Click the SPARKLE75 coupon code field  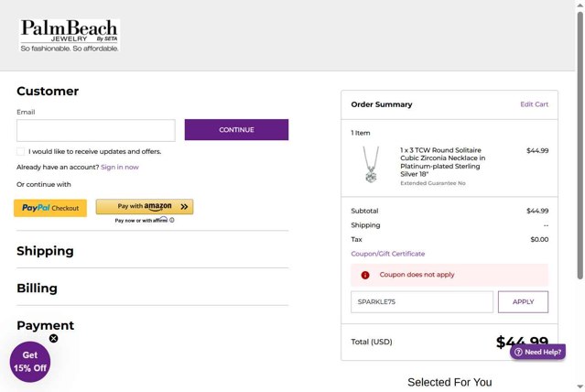[x=422, y=301]
